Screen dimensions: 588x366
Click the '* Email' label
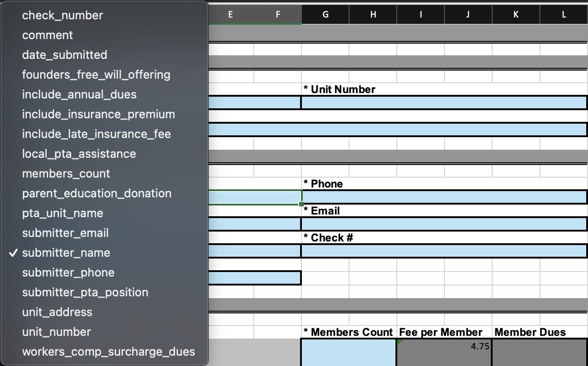coord(321,211)
